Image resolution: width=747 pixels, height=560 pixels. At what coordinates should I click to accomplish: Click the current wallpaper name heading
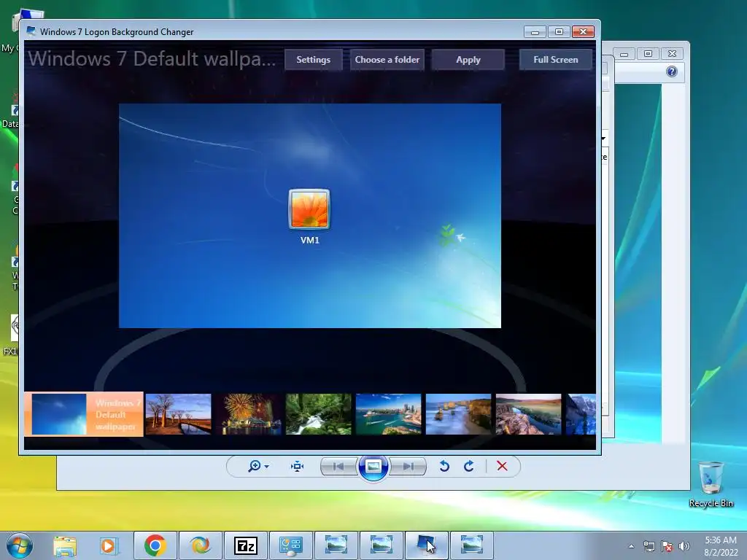pyautogui.click(x=152, y=58)
